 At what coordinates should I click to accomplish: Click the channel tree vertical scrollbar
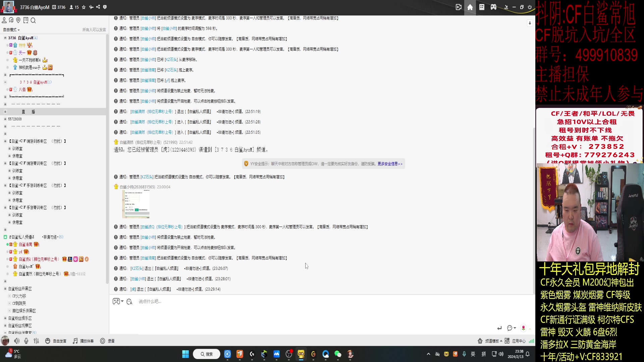click(x=107, y=159)
